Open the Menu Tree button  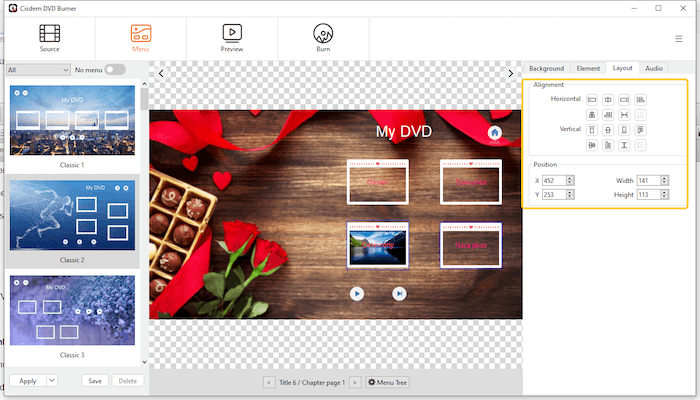pyautogui.click(x=388, y=383)
